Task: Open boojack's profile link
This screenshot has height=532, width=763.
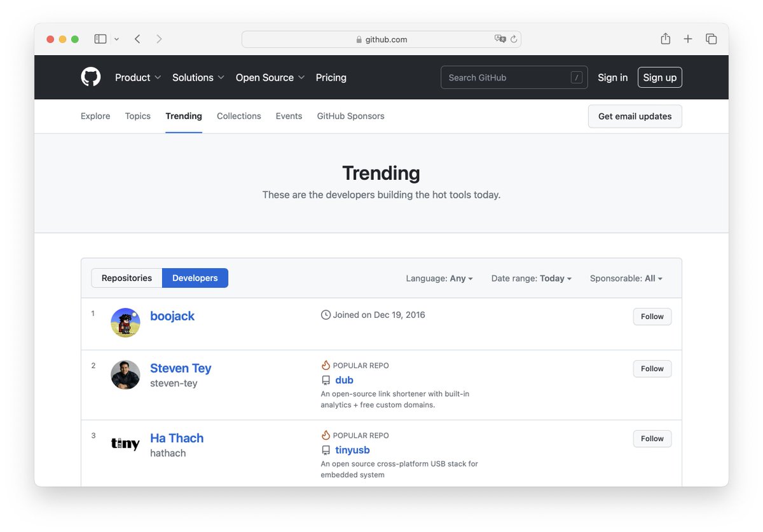Action: point(172,316)
